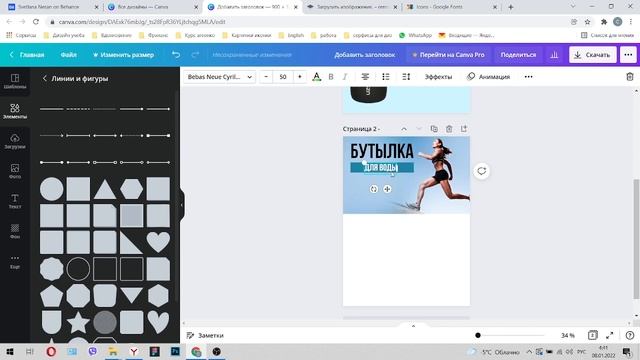
Task: Open the Effects panel
Action: 438,77
